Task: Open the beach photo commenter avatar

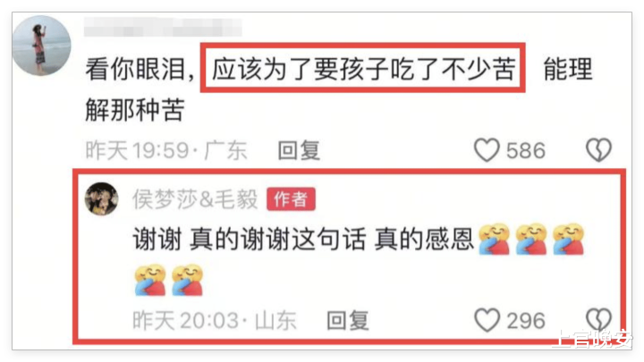Action: pos(41,46)
